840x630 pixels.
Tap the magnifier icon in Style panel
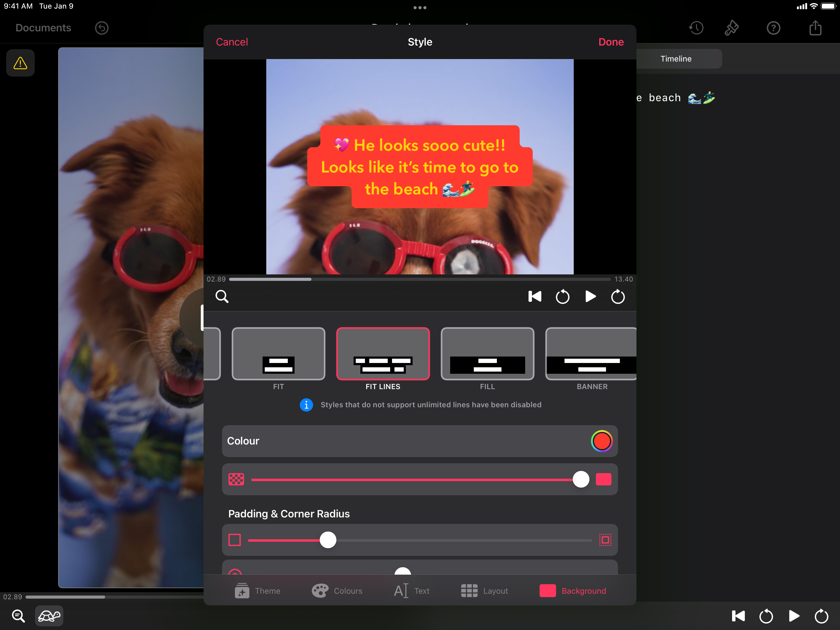click(222, 296)
